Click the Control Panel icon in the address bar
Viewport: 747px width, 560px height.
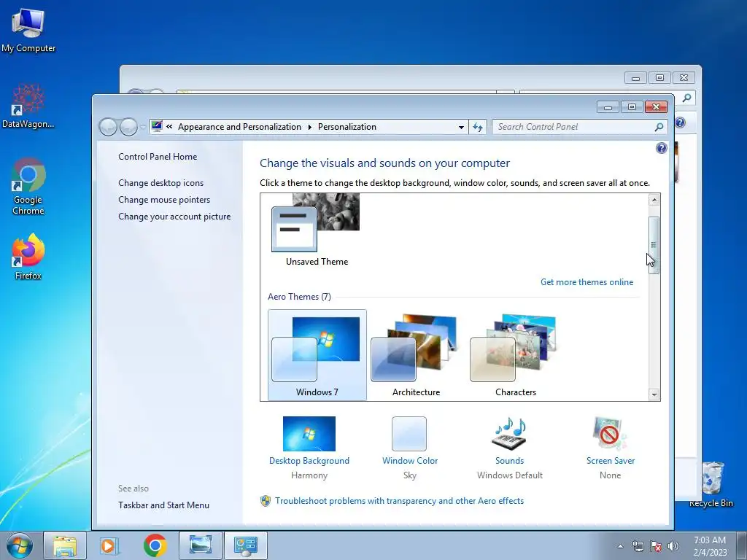pos(157,126)
